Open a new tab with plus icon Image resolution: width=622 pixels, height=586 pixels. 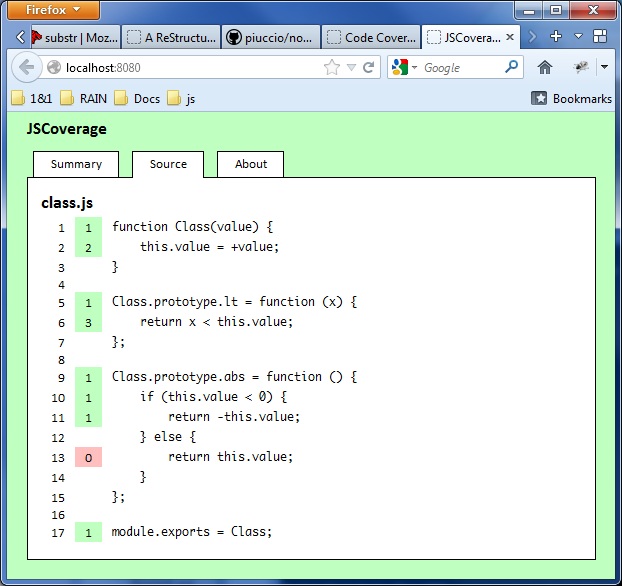tap(556, 36)
